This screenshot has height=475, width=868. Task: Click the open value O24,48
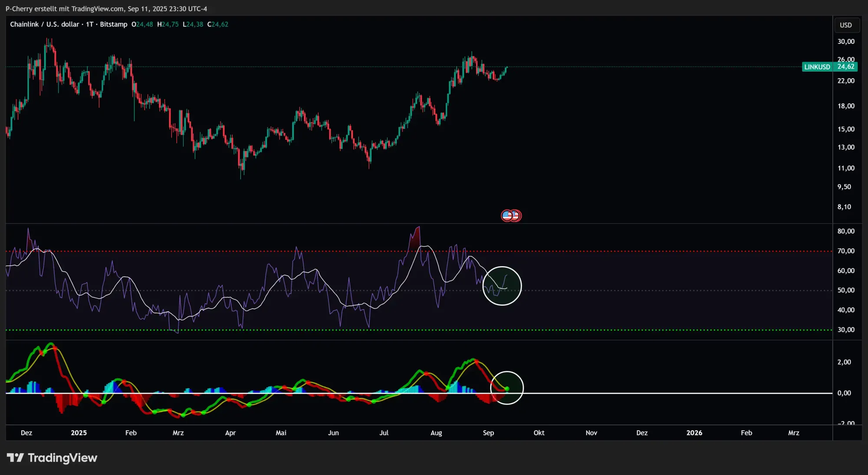pos(142,24)
